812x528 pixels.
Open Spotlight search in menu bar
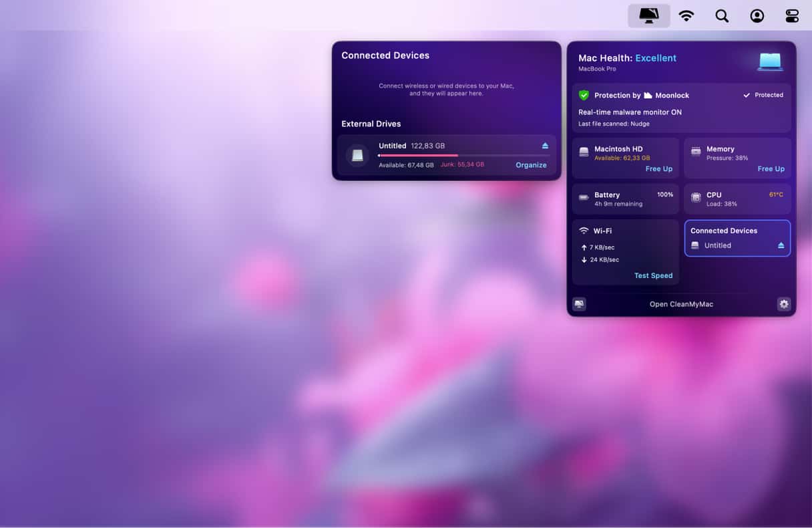pos(722,16)
